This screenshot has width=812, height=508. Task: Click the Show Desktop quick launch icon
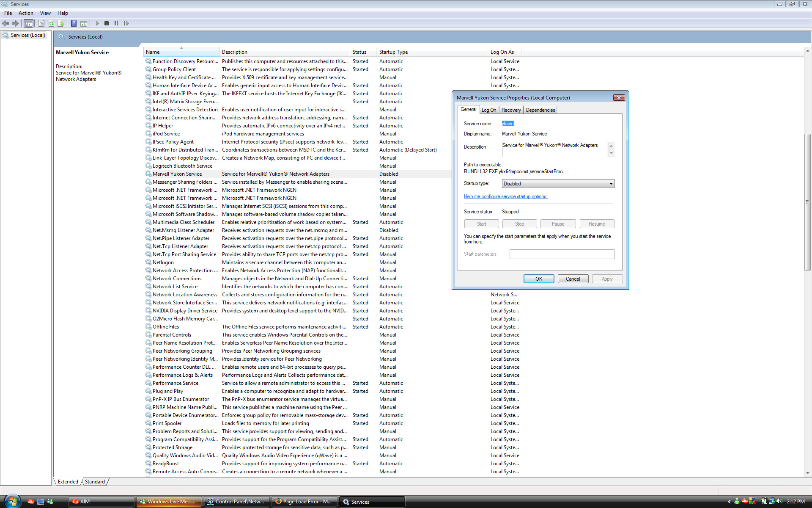coord(41,502)
